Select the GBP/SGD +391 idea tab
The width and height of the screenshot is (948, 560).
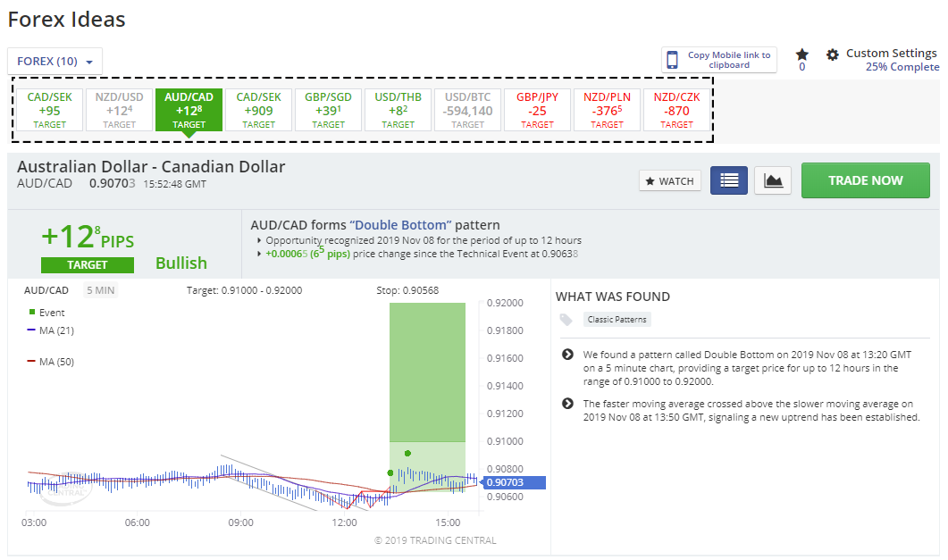328,109
